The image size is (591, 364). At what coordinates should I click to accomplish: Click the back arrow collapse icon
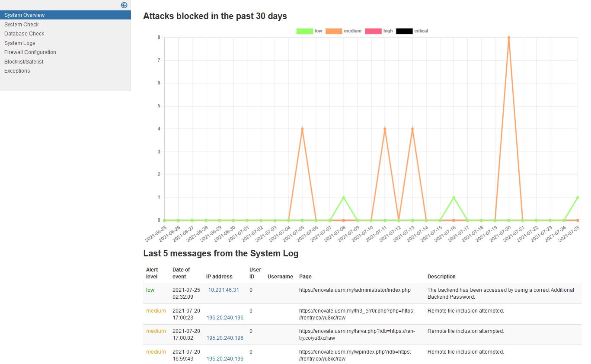(x=124, y=5)
